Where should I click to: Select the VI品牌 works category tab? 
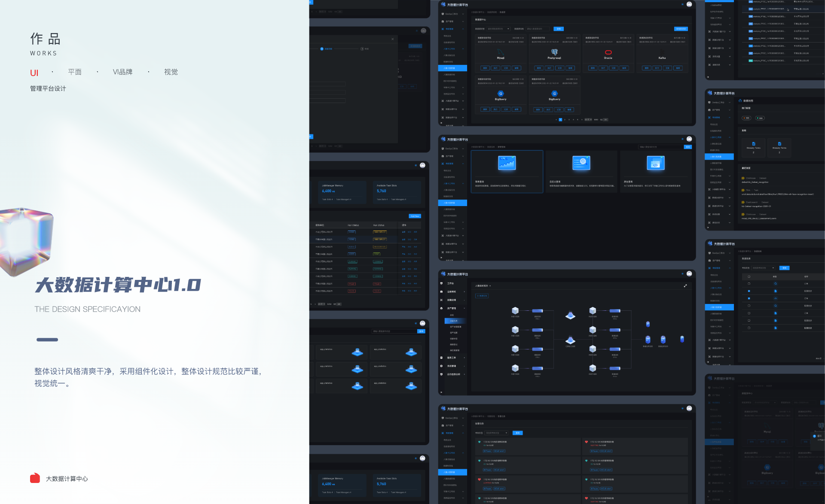122,72
